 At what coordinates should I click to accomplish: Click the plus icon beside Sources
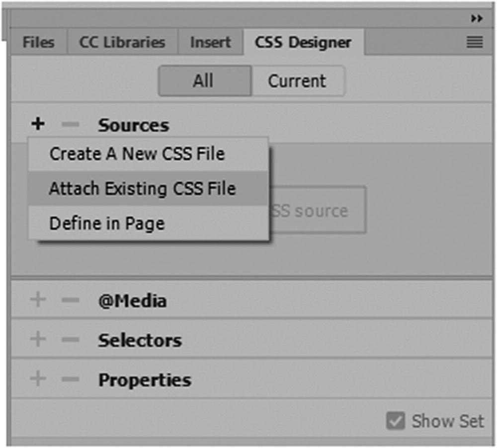(x=38, y=125)
